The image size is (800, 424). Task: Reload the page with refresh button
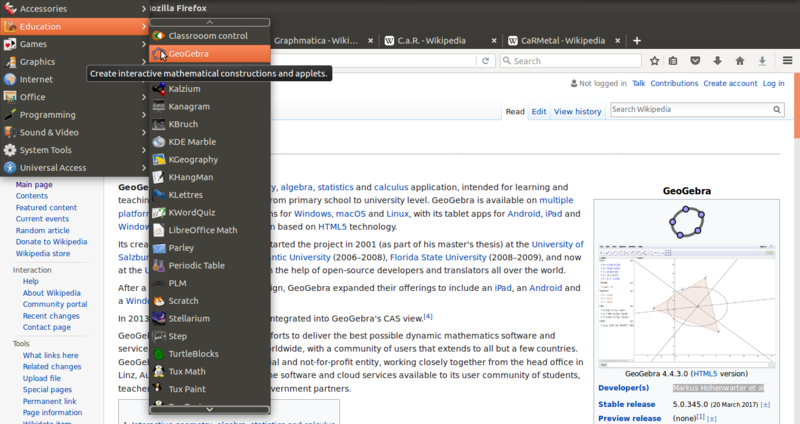[485, 61]
